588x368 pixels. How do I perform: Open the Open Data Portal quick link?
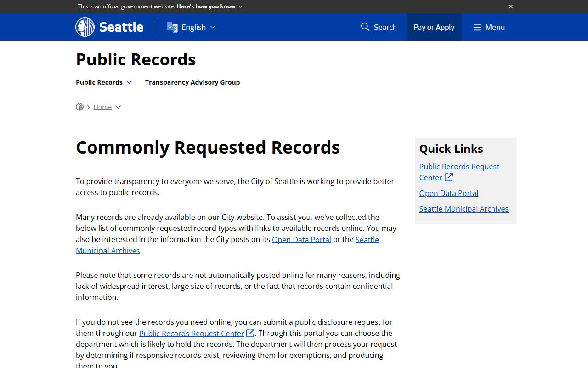coord(449,193)
